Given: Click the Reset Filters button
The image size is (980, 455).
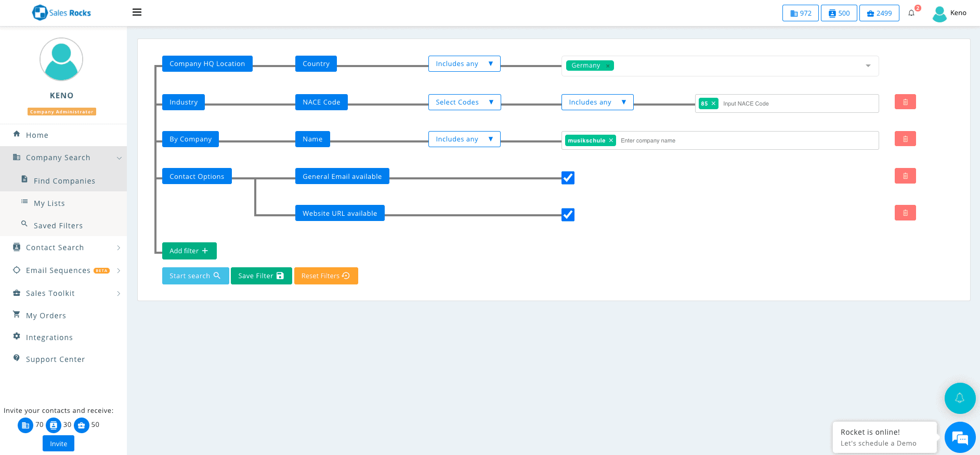Looking at the screenshot, I should pos(325,276).
